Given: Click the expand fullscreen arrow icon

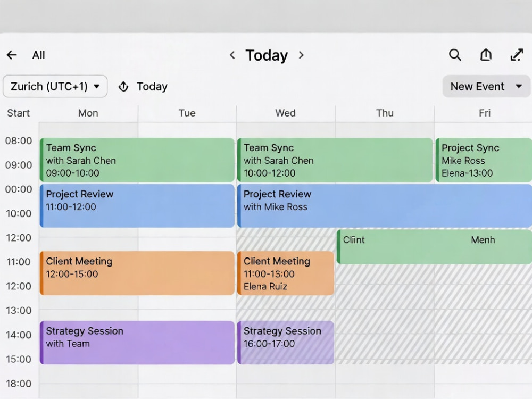Looking at the screenshot, I should [x=517, y=55].
